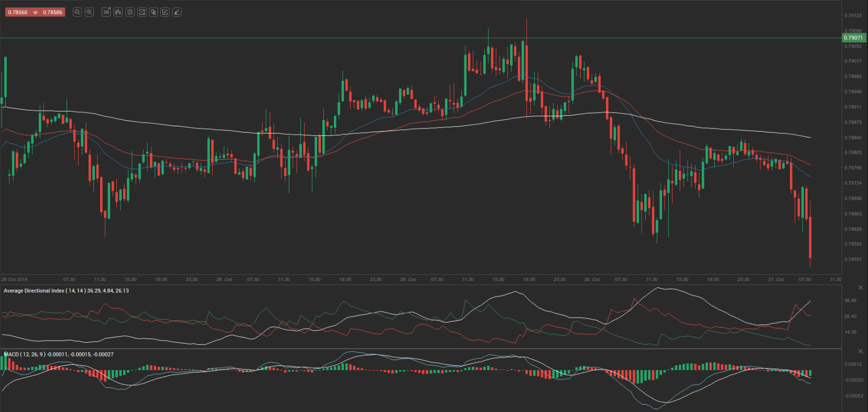This screenshot has height=412, width=868.
Task: Click the Average Directional Index label
Action: coord(66,291)
